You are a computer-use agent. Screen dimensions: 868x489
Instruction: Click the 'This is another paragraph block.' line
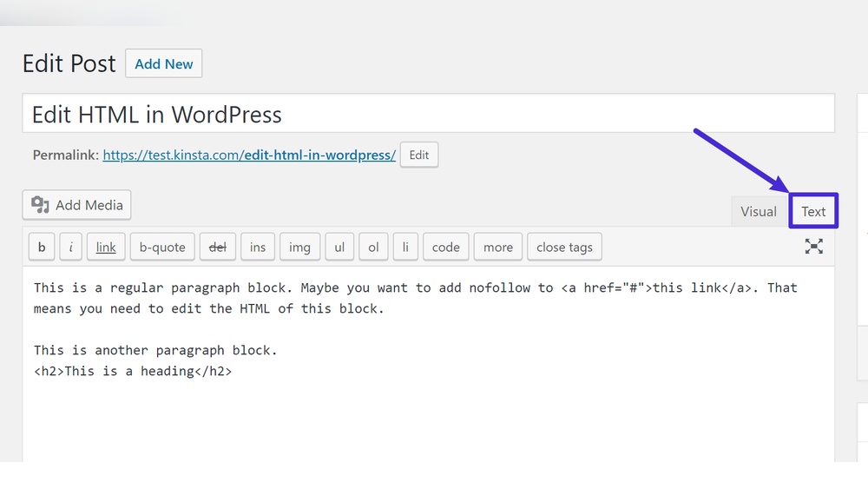coord(155,351)
